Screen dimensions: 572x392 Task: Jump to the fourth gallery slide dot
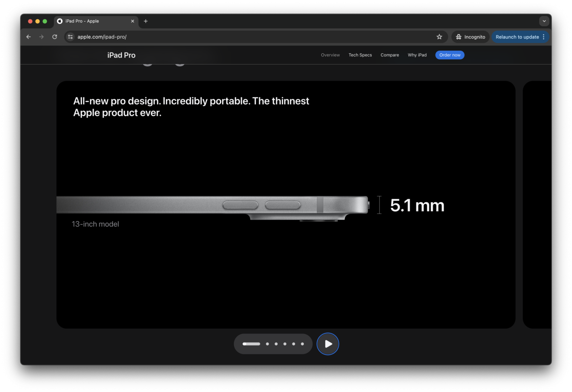tap(285, 344)
